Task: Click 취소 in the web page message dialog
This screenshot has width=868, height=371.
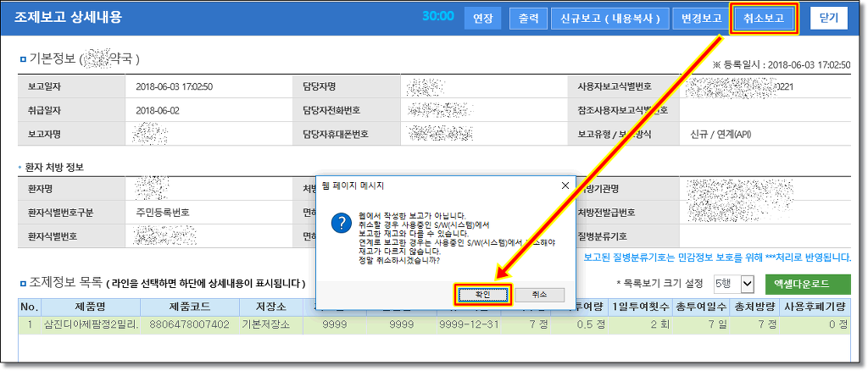Action: (x=539, y=294)
